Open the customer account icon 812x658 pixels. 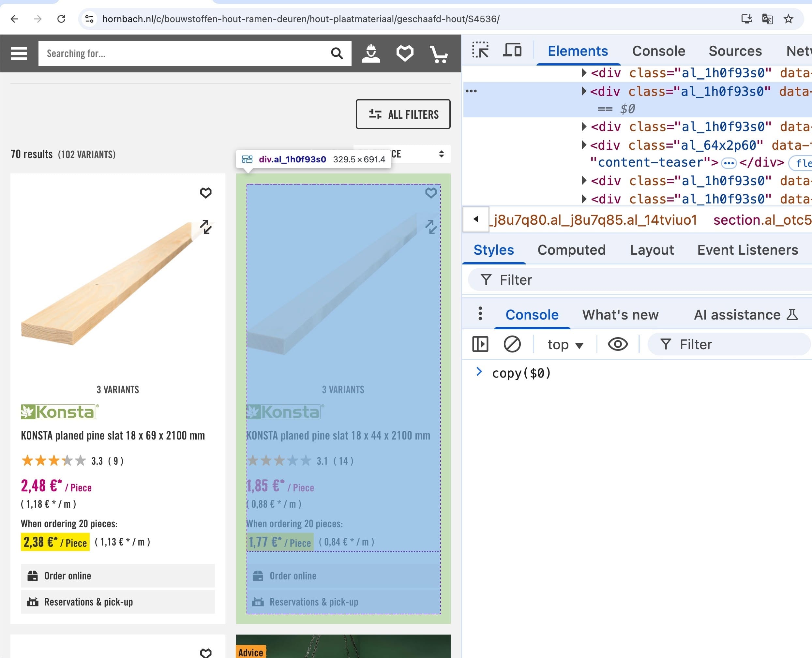pos(371,53)
